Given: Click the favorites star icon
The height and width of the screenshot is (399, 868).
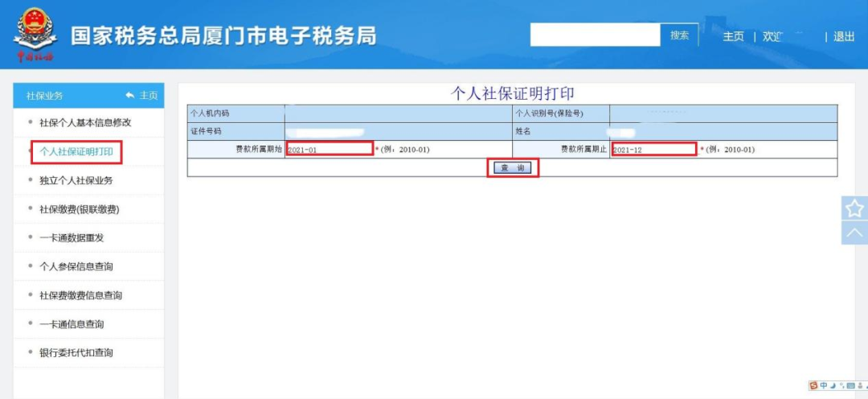Looking at the screenshot, I should 854,208.
